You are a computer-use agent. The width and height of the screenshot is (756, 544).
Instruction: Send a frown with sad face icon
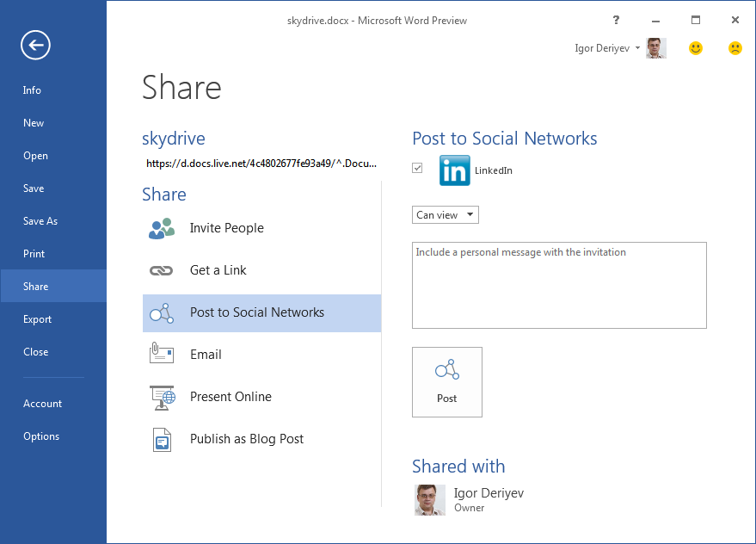(x=734, y=48)
